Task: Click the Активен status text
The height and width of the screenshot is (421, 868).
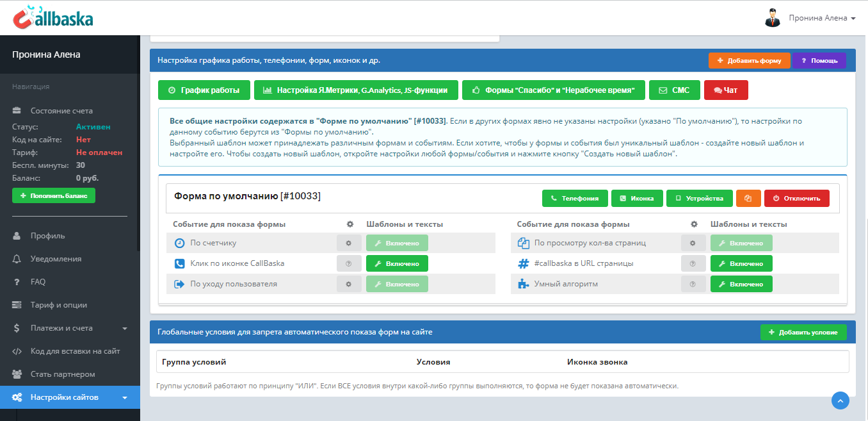Action: click(93, 127)
